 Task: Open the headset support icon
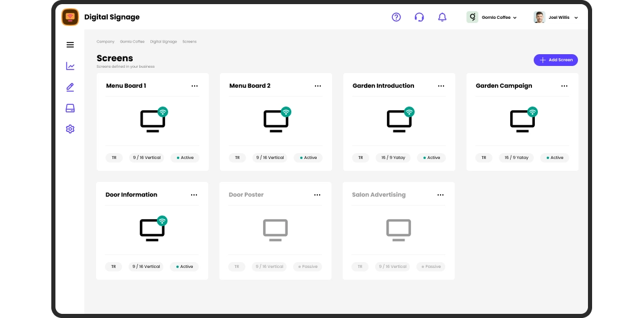419,17
